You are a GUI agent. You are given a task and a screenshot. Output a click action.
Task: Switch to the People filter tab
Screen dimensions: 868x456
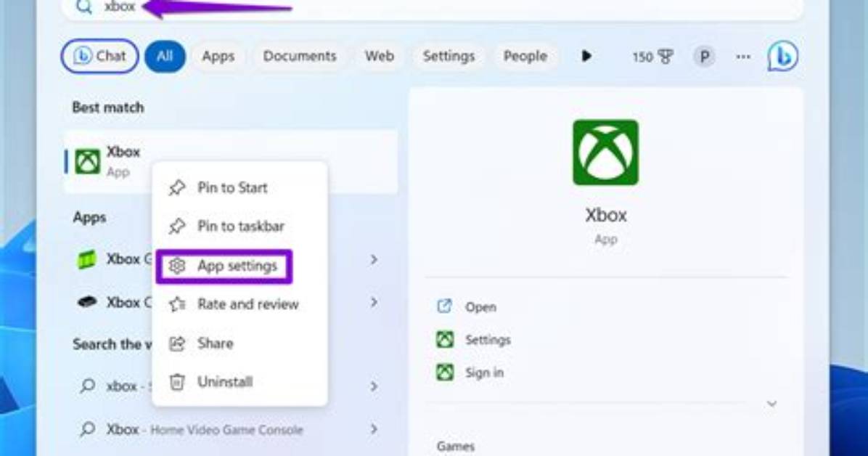(x=525, y=56)
